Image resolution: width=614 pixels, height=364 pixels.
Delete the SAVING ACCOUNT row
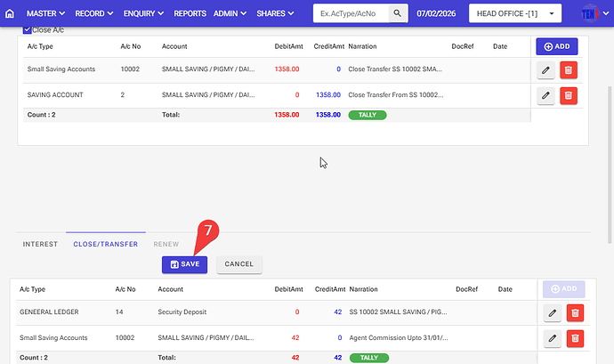570,95
